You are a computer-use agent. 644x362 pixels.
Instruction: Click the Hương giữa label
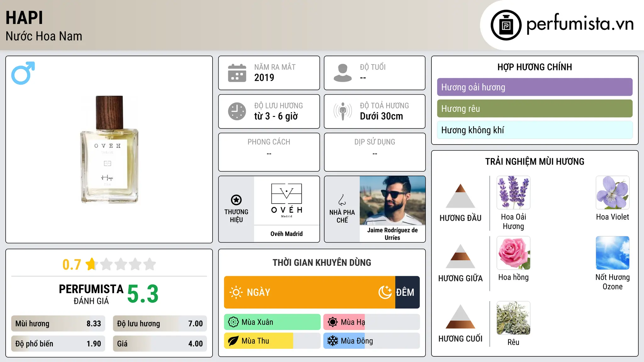tap(460, 278)
